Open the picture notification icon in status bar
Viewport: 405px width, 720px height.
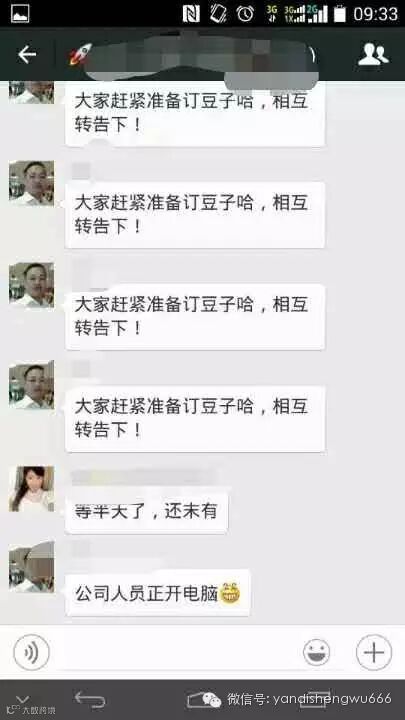pyautogui.click(x=20, y=14)
